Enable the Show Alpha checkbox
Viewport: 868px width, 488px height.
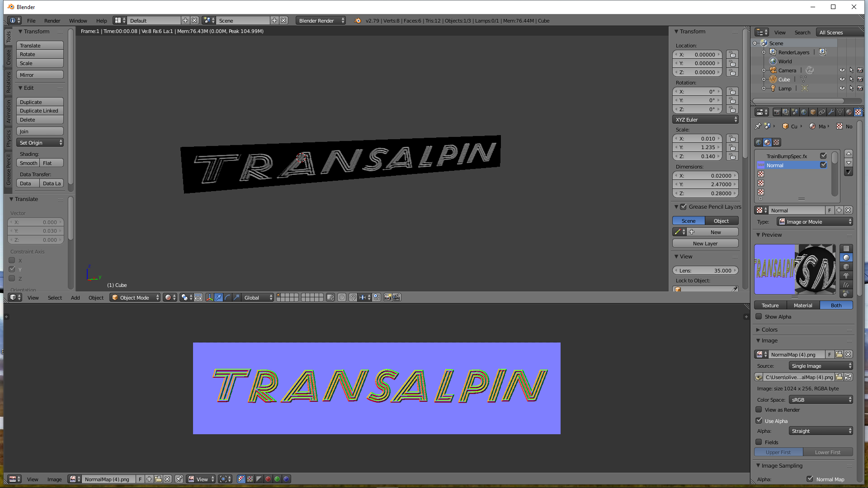pos(759,316)
